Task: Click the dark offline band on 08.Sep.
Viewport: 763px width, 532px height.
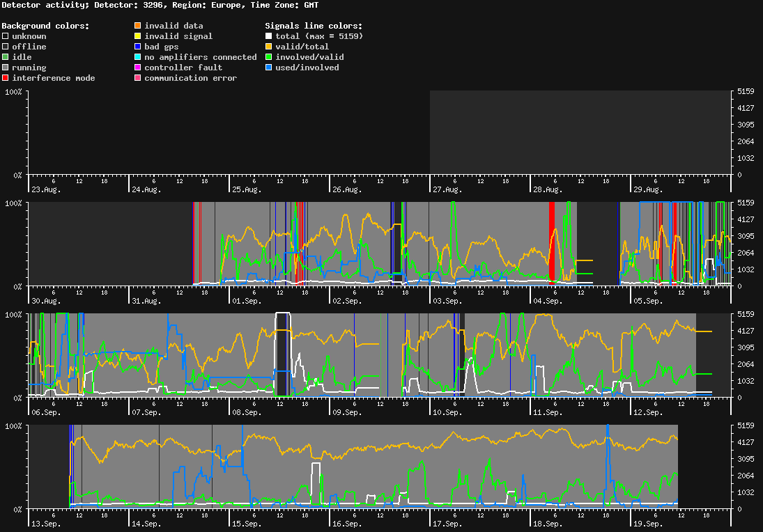Action: [283, 355]
